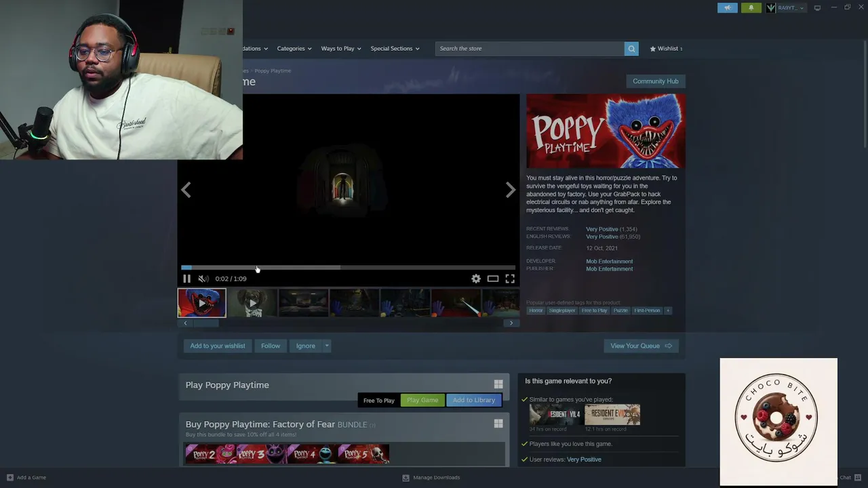Open English reviews Very Positive link
Viewport: 868px width, 488px height.
[x=602, y=237]
